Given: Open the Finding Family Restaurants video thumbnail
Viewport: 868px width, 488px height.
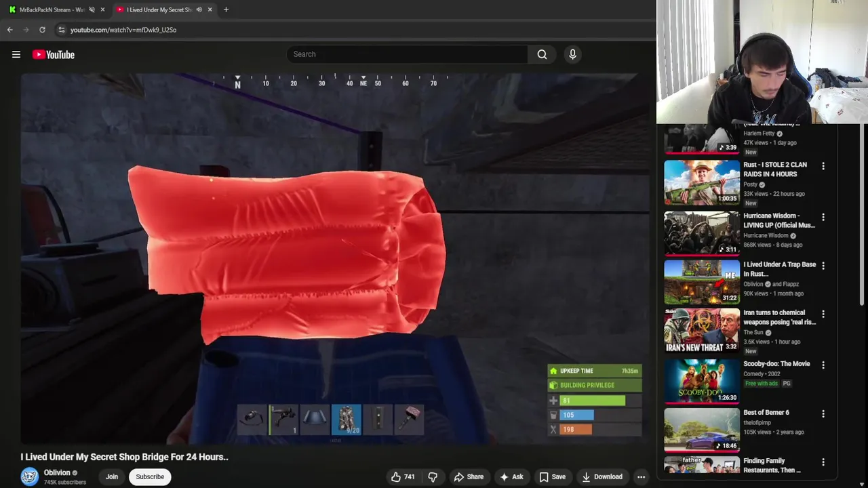Looking at the screenshot, I should point(702,466).
